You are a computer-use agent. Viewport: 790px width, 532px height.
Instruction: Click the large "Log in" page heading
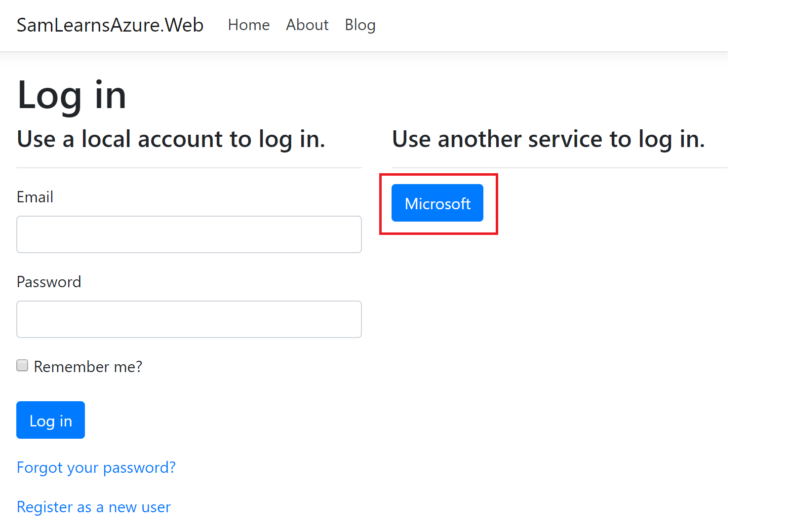click(72, 95)
